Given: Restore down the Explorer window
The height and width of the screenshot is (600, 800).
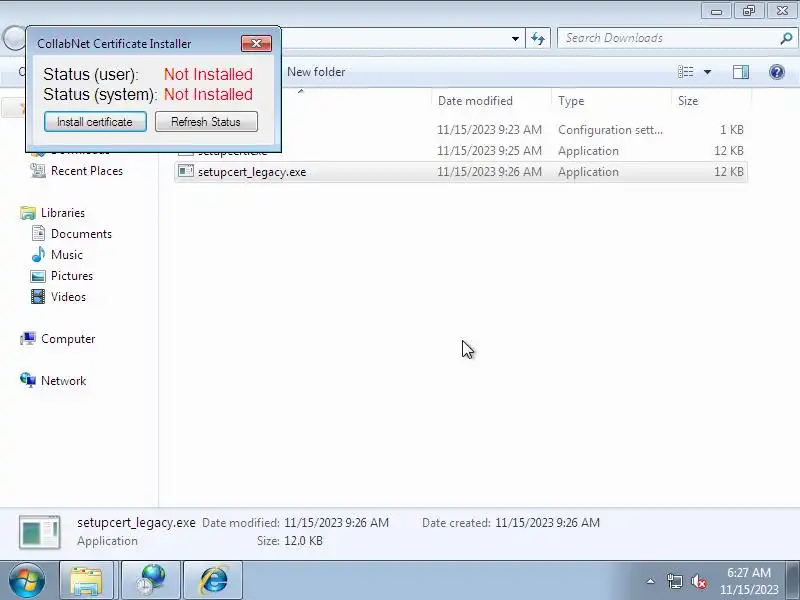Looking at the screenshot, I should [748, 11].
